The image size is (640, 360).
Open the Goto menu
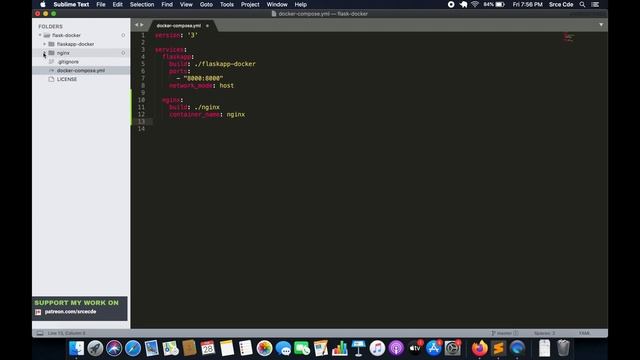(206, 4)
